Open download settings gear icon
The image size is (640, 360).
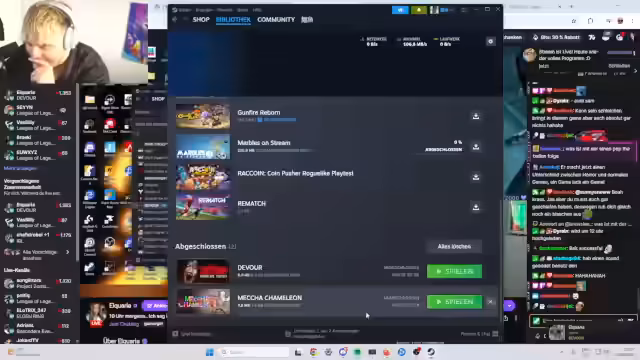pos(491,41)
